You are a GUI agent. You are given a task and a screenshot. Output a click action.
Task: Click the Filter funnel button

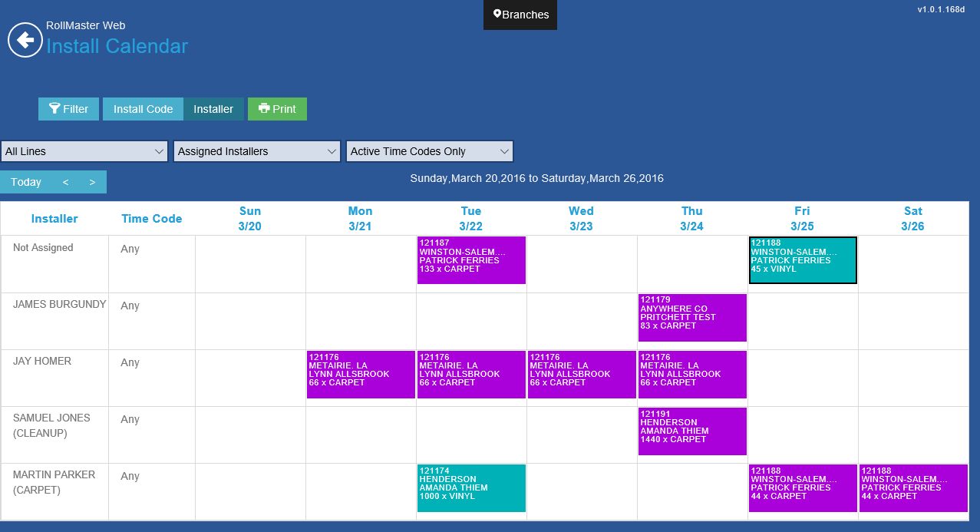[68, 109]
